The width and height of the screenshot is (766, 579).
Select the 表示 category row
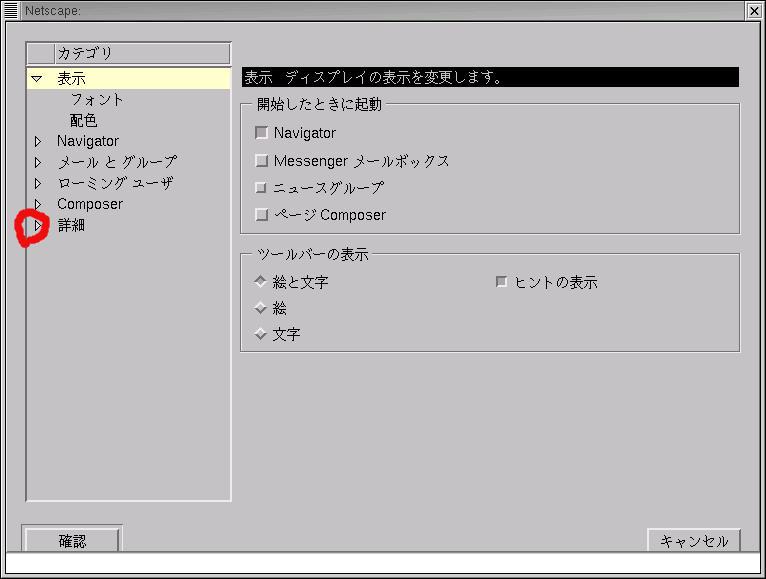tap(128, 79)
